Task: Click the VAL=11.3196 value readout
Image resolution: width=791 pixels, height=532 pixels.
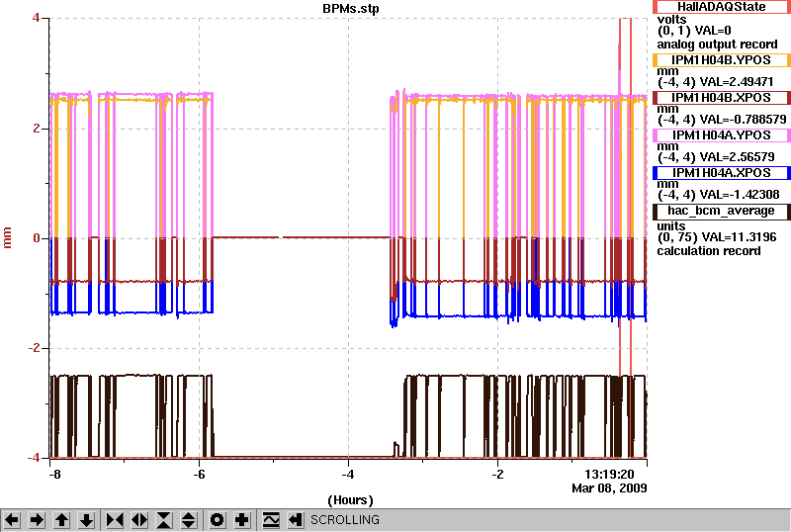Action: (739, 237)
